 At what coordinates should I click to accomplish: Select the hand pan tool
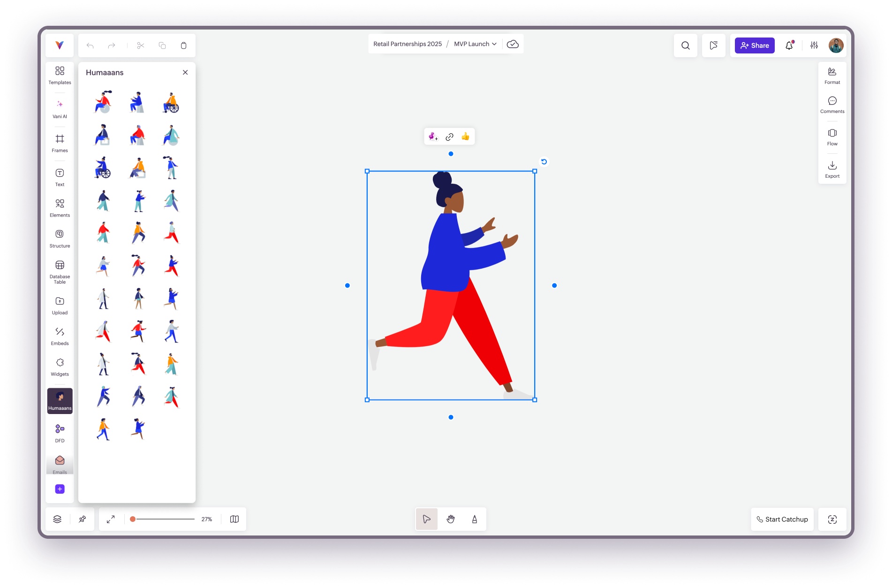coord(451,519)
